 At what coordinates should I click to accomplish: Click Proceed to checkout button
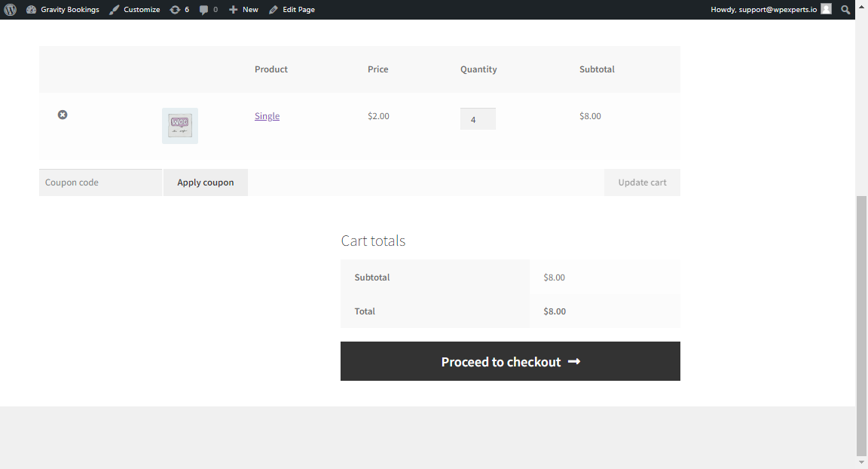pyautogui.click(x=510, y=361)
